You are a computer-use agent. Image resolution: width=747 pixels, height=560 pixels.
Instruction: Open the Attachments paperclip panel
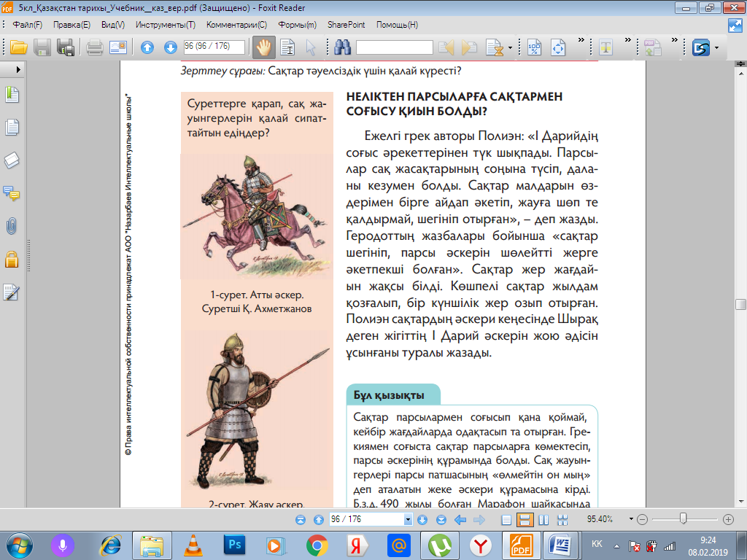pos(12,226)
